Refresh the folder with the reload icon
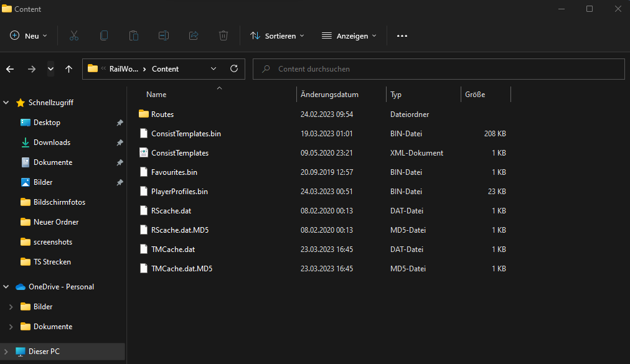 tap(234, 69)
